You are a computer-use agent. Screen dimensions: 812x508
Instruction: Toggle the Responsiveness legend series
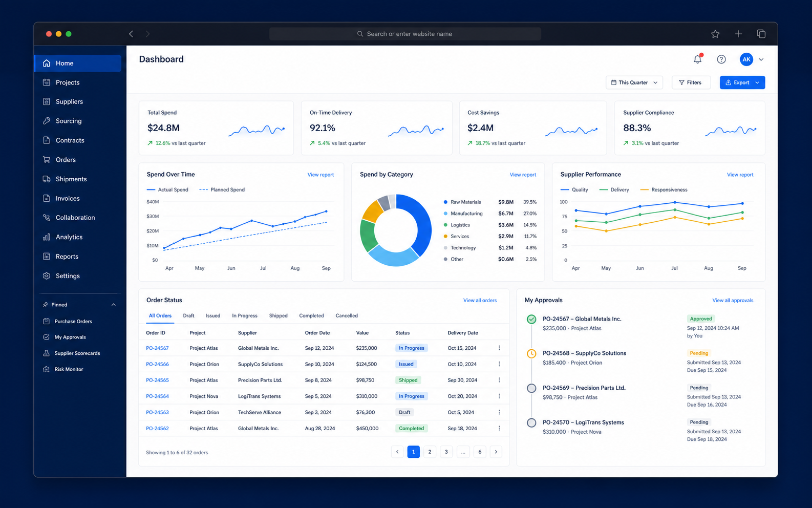pos(664,190)
